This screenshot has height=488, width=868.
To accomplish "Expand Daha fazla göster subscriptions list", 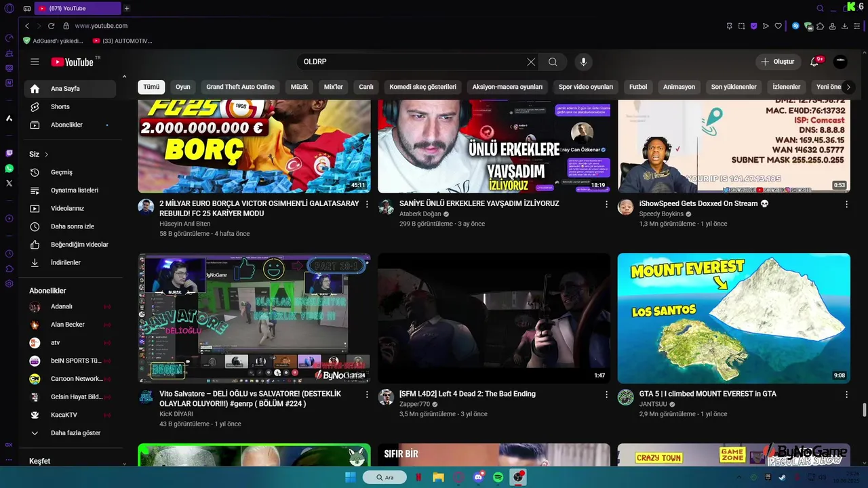I will click(x=70, y=433).
